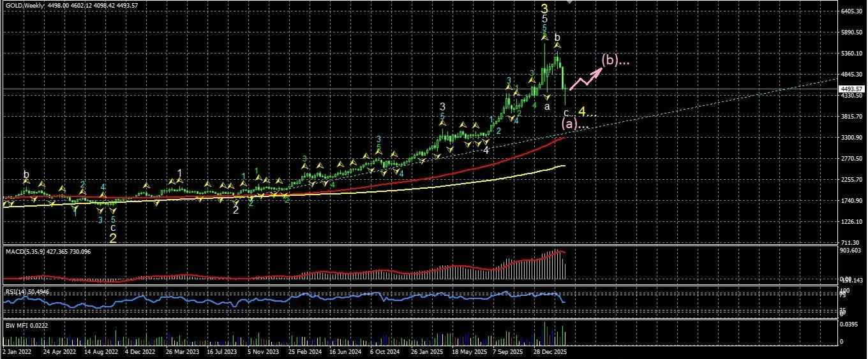Click the 2770.80 price axis label
This screenshot has width=868, height=359.
pyautogui.click(x=853, y=159)
